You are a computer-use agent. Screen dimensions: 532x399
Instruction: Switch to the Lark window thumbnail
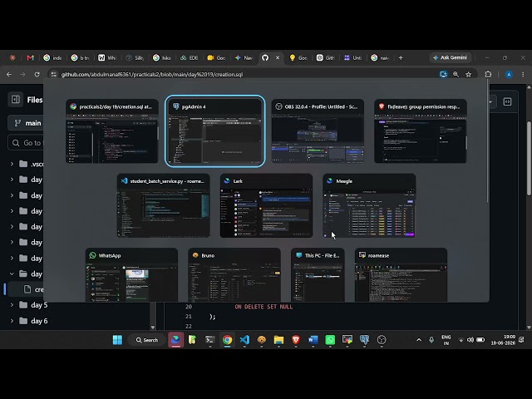click(266, 205)
